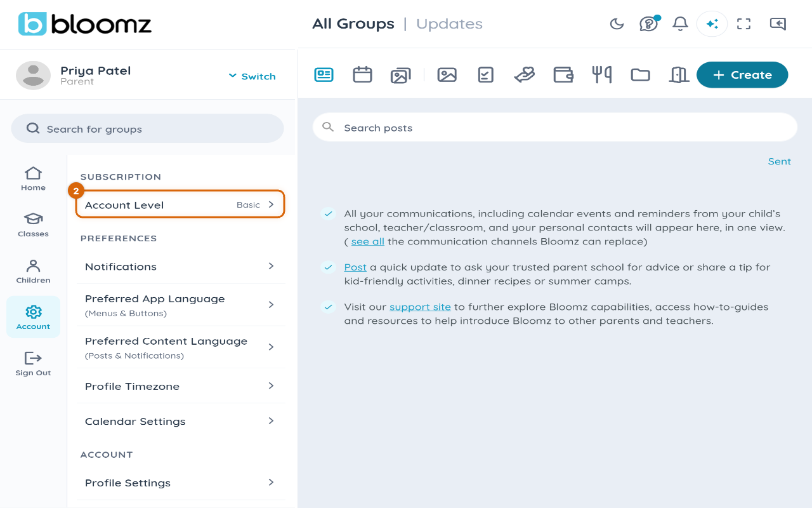Open Children in the sidebar

(x=33, y=272)
